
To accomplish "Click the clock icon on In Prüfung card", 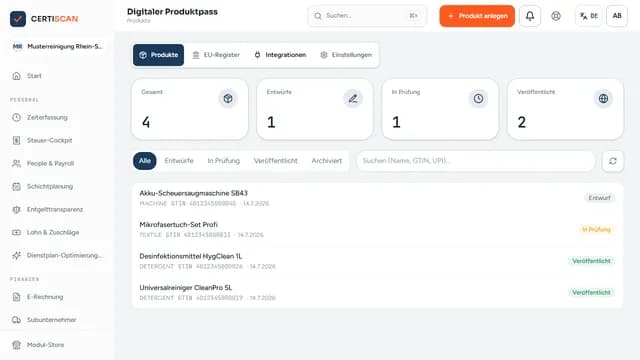I will pos(478,98).
